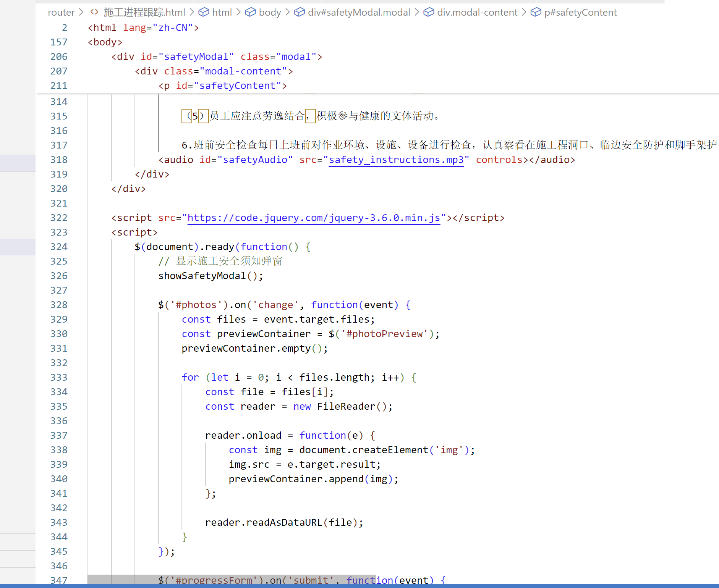
Task: Click files[i] on line 334
Action: (305, 392)
